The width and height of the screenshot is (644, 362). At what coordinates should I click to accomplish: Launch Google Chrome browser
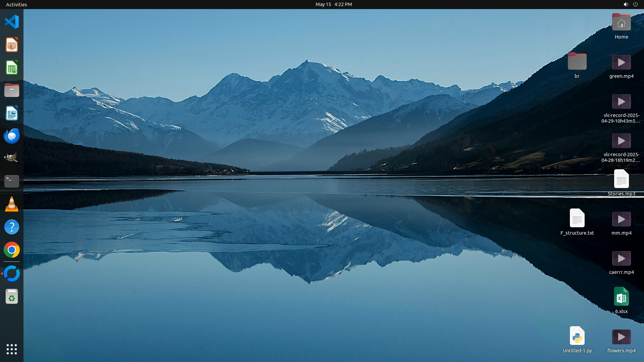(12, 250)
